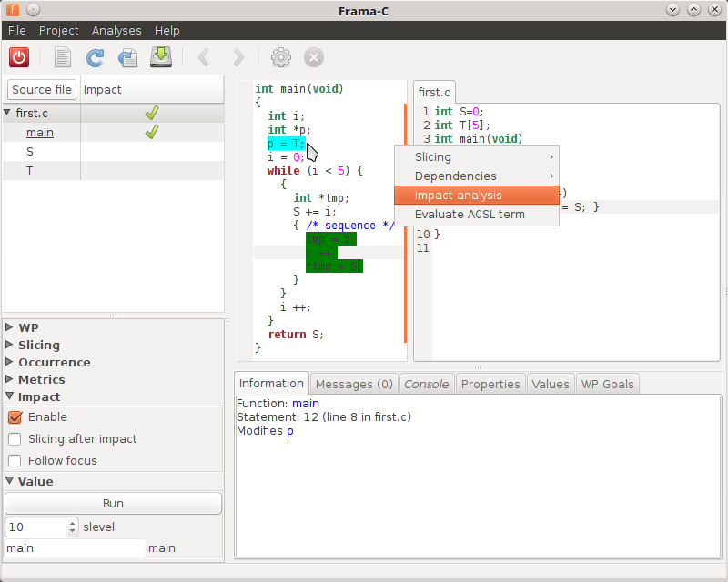Click the green highlighted tmp = p; statement
The width and height of the screenshot is (728, 582).
[x=331, y=239]
